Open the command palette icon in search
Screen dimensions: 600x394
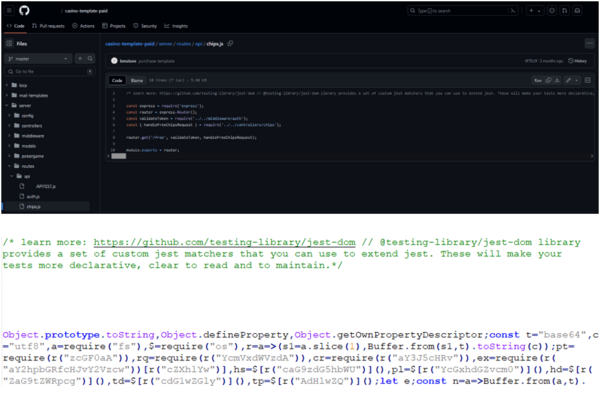tap(513, 11)
